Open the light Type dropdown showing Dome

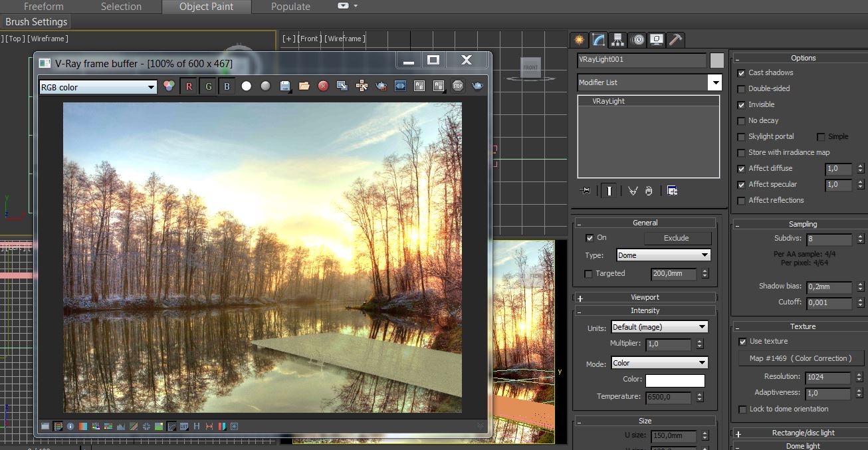pos(663,255)
